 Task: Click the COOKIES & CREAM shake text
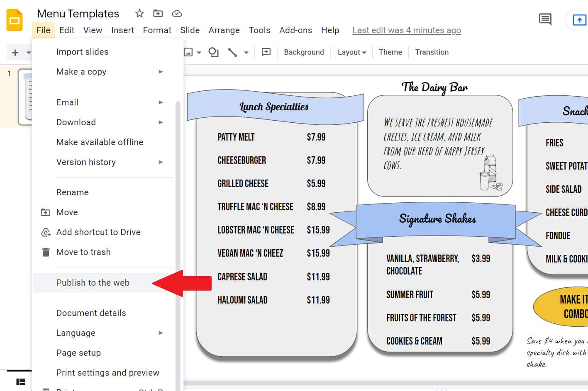tap(414, 341)
